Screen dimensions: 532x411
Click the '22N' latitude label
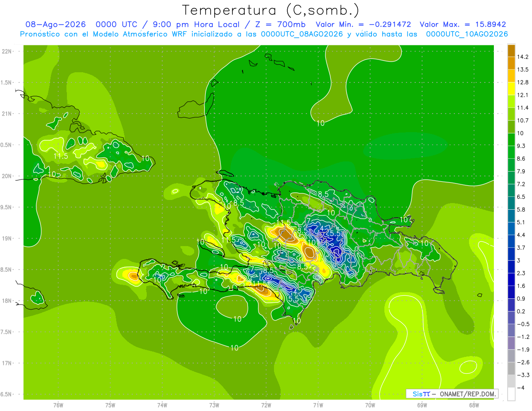(x=7, y=51)
